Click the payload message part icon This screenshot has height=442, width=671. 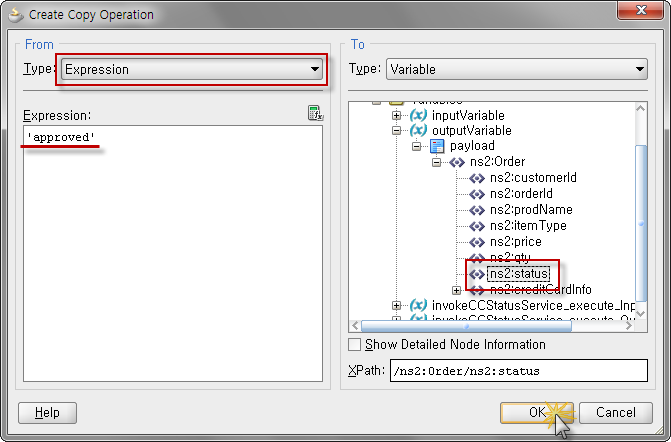pyautogui.click(x=437, y=146)
